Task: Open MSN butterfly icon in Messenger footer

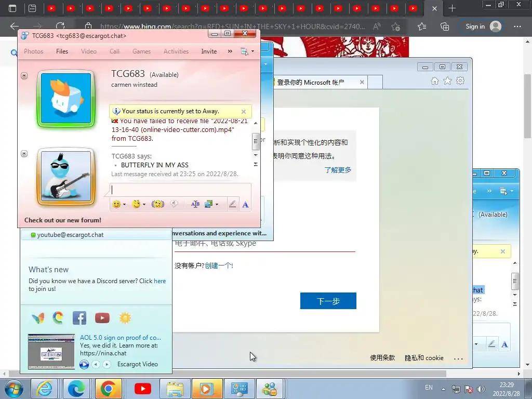Action: pyautogui.click(x=37, y=318)
